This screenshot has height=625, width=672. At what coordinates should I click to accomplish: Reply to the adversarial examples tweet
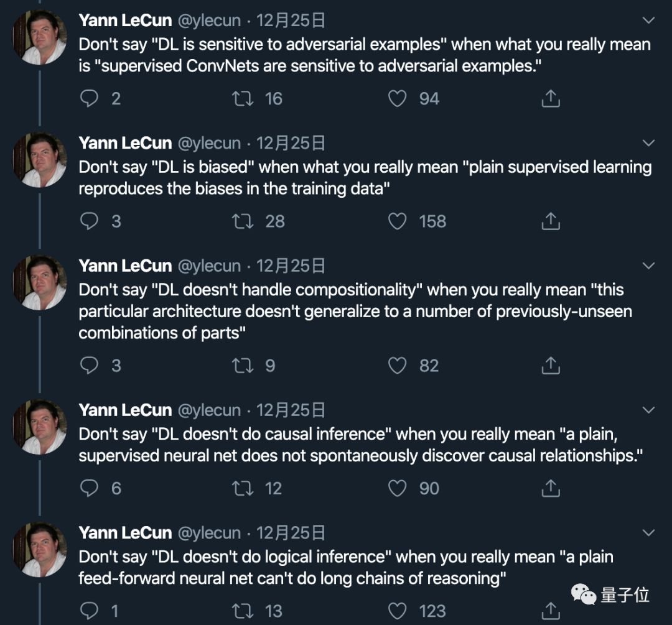click(x=90, y=99)
